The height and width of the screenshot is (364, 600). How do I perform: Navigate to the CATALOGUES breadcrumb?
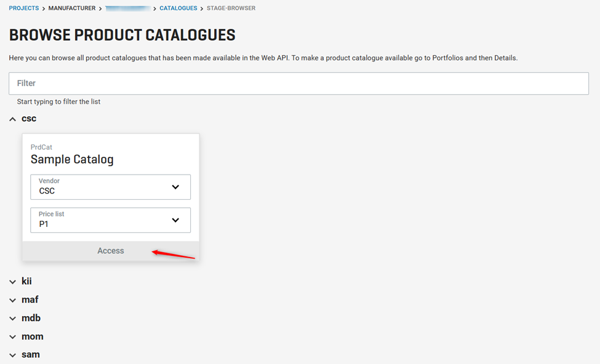coord(178,8)
